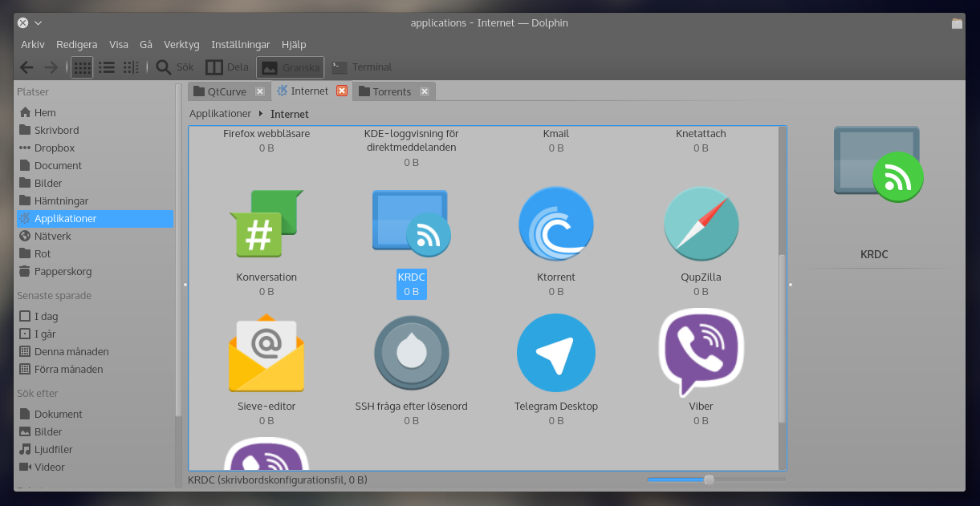
Task: Switch to the Torrents tab
Action: 394,91
